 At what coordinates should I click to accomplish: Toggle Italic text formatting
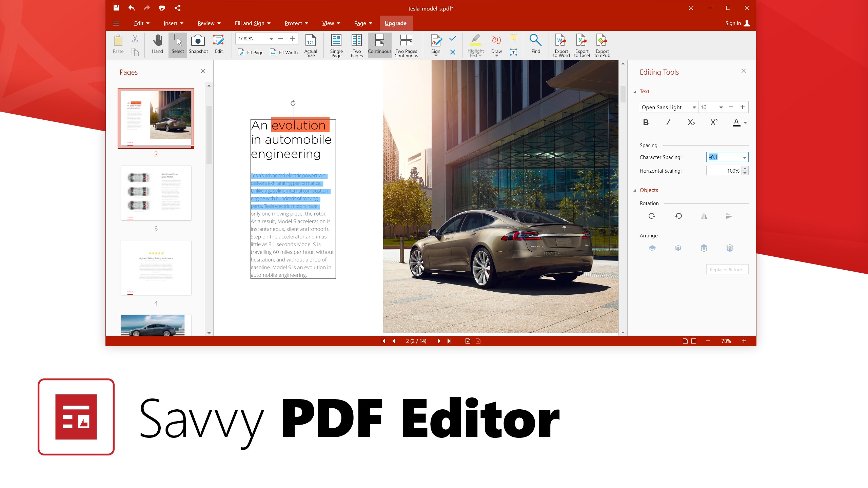tap(668, 122)
